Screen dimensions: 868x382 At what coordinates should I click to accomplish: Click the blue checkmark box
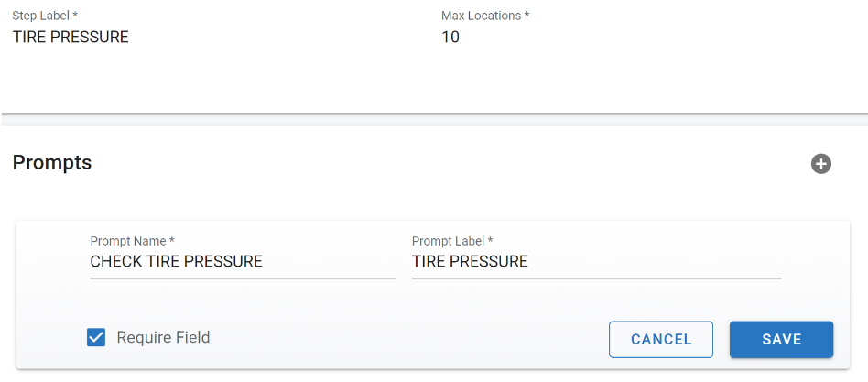[x=96, y=338]
